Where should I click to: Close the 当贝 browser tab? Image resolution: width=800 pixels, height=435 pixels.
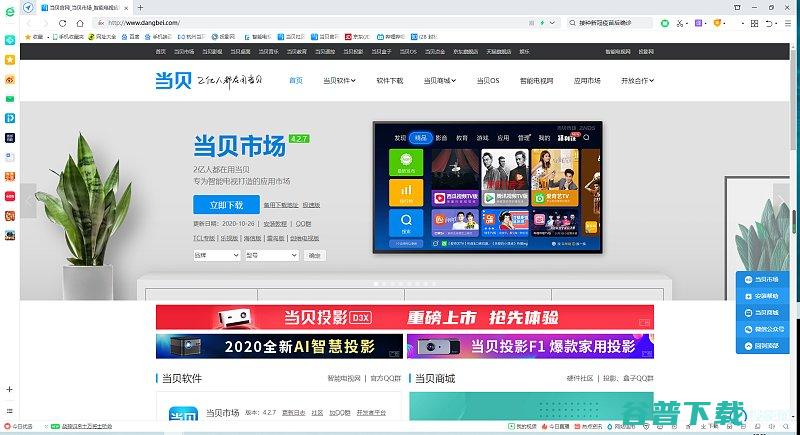[x=126, y=8]
